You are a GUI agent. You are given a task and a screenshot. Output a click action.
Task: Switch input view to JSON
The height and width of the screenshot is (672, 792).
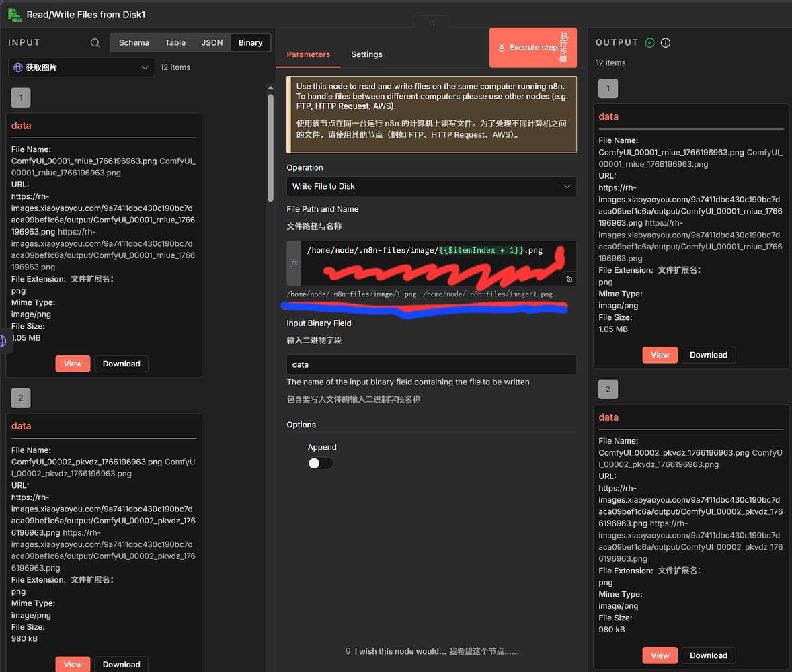tap(212, 43)
